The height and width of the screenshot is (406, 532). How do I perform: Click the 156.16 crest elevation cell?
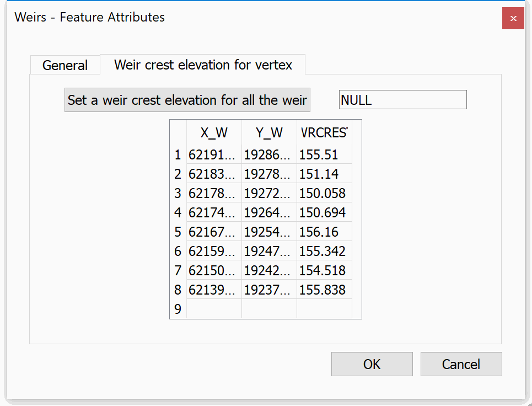click(x=324, y=232)
